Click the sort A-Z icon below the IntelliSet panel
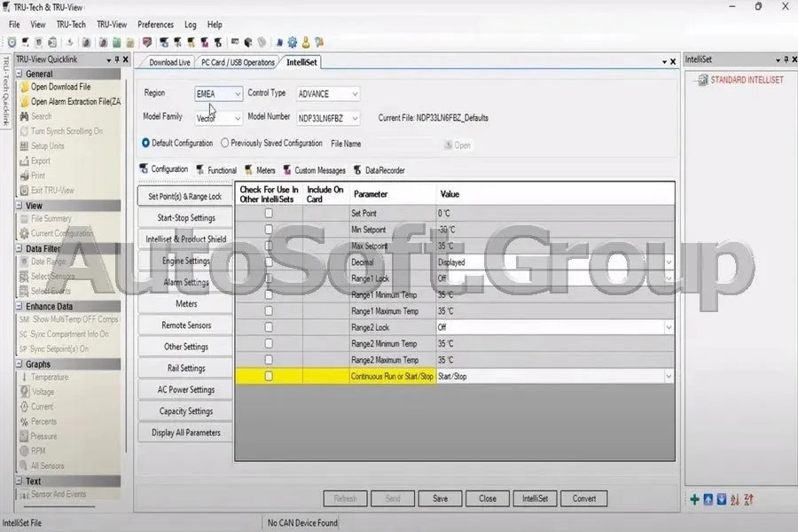Screen dimensions: 798x532 pyautogui.click(x=735, y=500)
